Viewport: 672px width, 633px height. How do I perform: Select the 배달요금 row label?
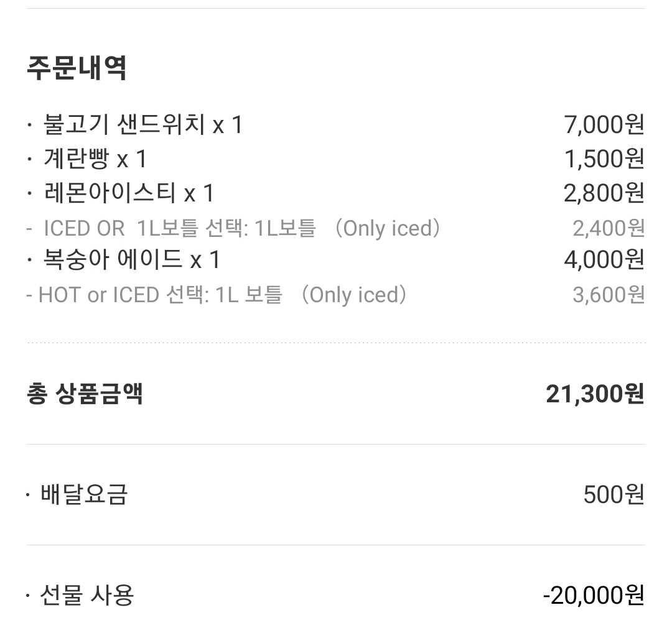tap(85, 495)
